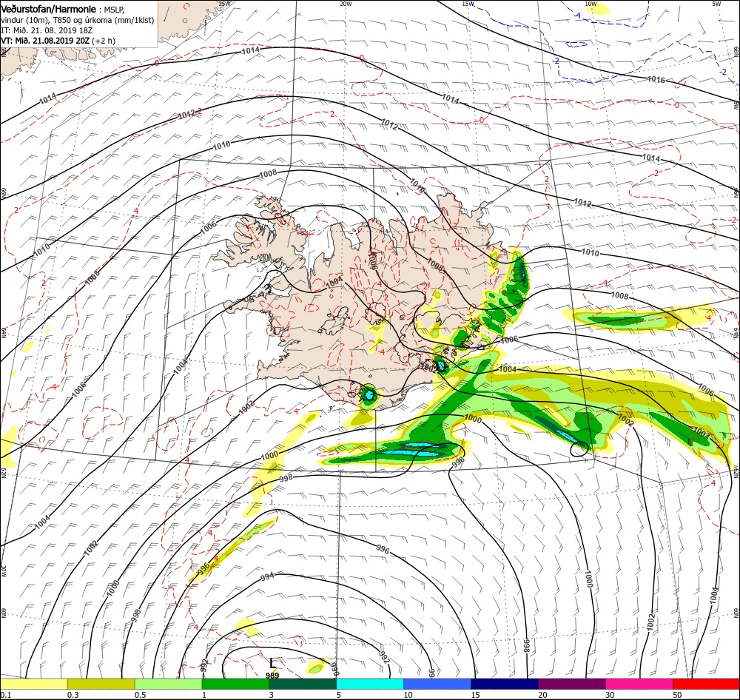
Task: Pick the blue 10–15 legend swatch
Action: (437, 684)
